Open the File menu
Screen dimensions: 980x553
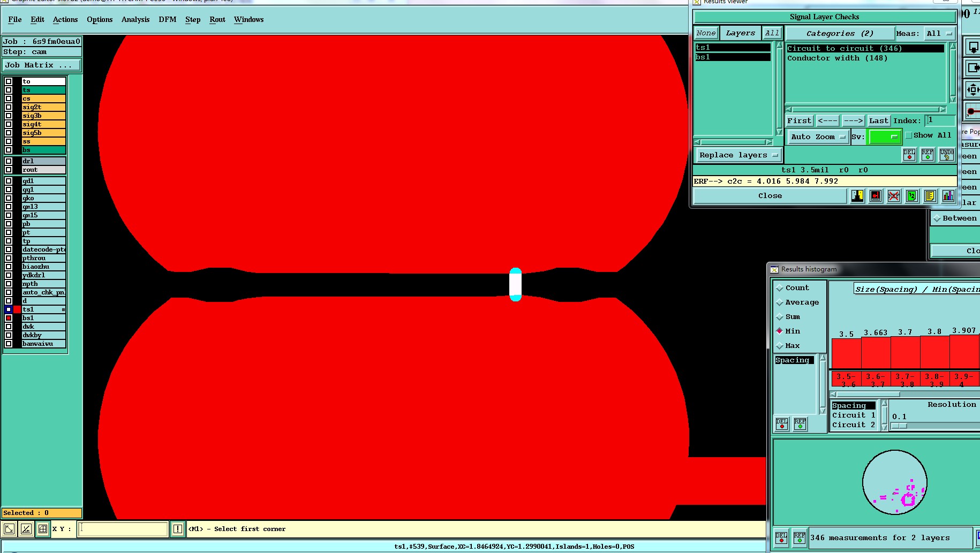pos(15,19)
